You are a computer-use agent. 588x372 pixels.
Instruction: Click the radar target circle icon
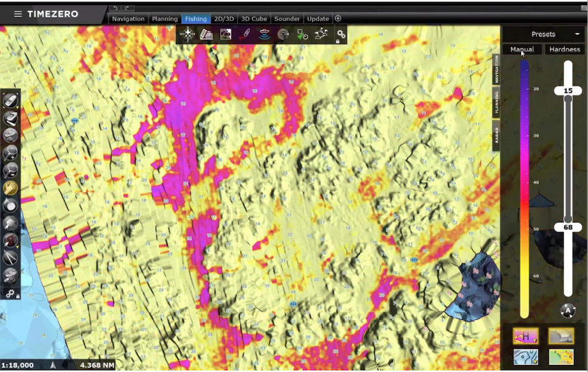[283, 34]
